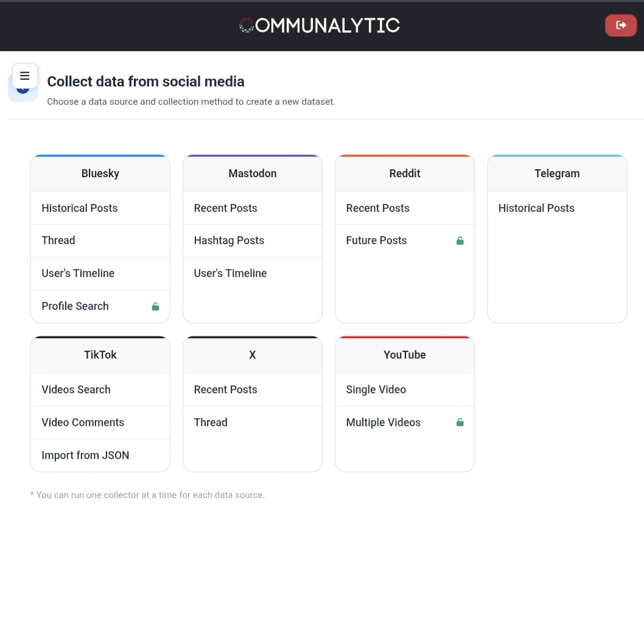The height and width of the screenshot is (644, 644).
Task: Click unlock icon beside Profile Search
Action: [155, 307]
